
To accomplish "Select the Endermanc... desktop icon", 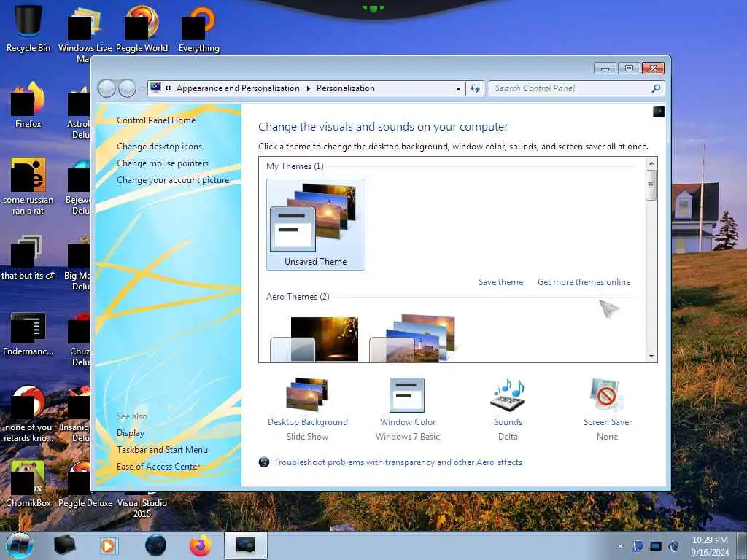I will tap(28, 333).
